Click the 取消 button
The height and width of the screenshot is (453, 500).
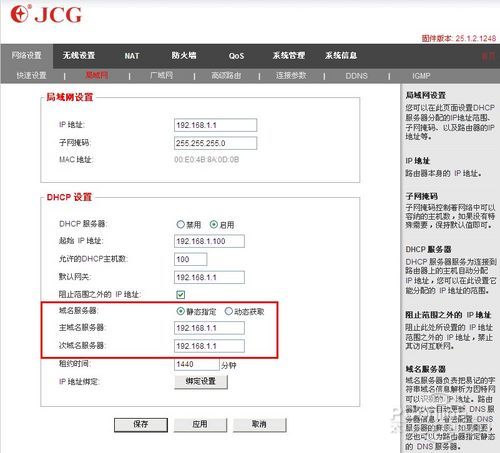click(x=259, y=425)
